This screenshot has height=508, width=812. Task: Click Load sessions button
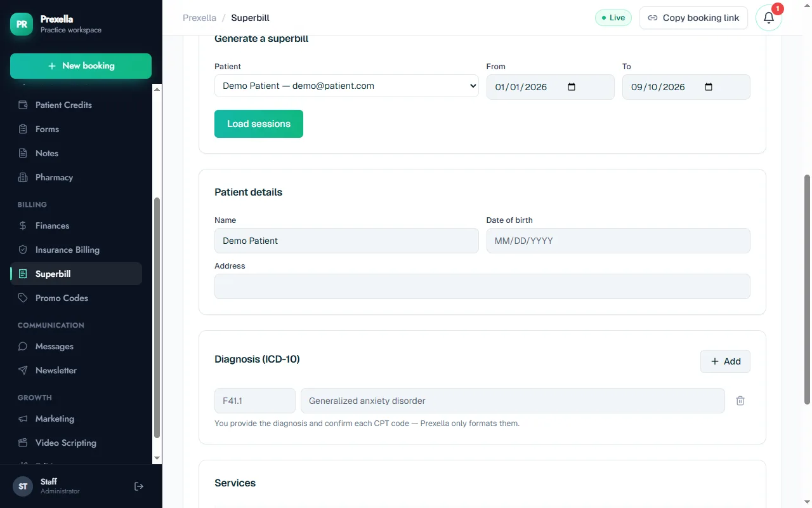tap(259, 124)
